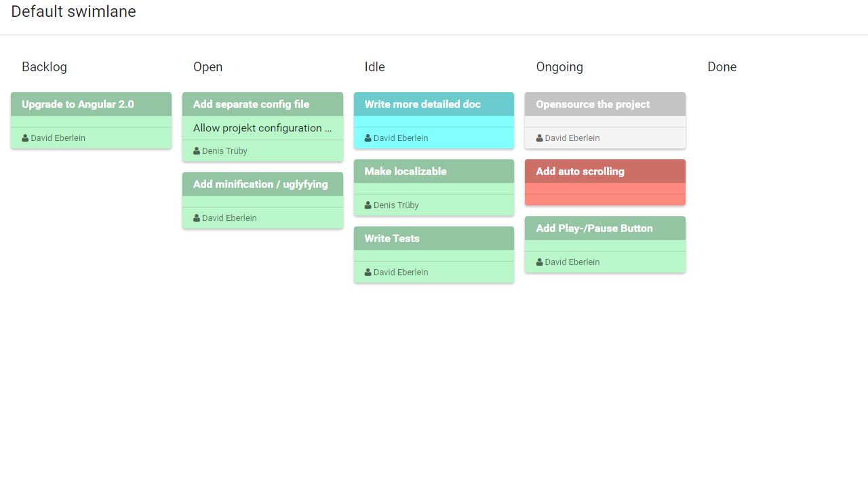
Task: Click user icon on Write Tests card
Action: pos(368,272)
